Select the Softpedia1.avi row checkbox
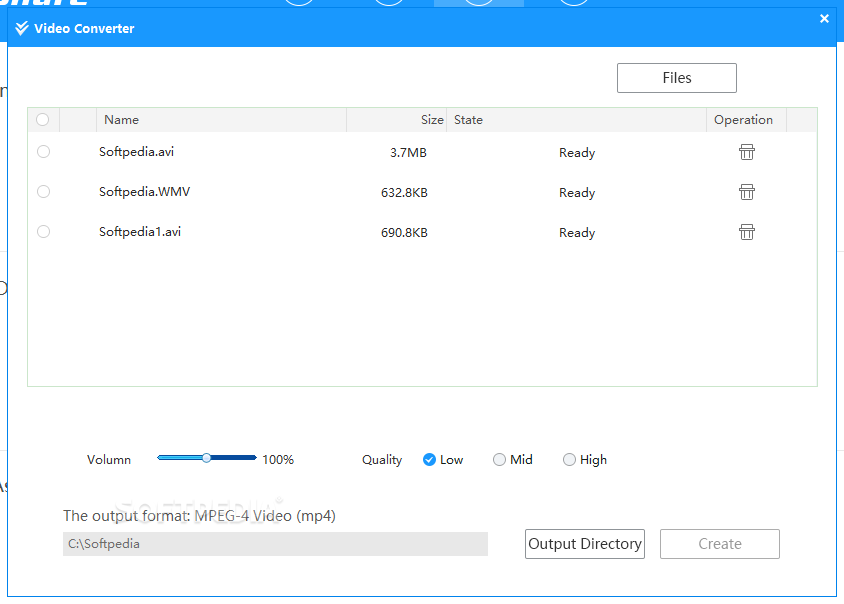The height and width of the screenshot is (604, 844). (44, 231)
